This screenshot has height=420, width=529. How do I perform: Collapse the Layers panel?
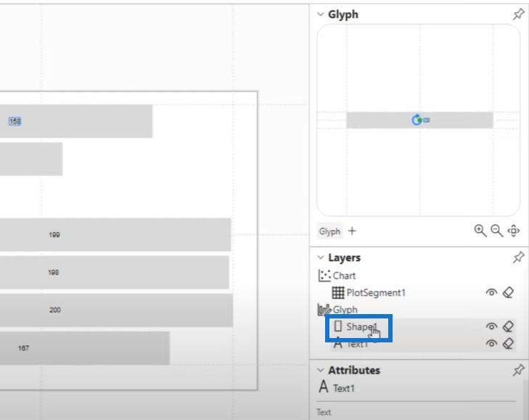321,258
